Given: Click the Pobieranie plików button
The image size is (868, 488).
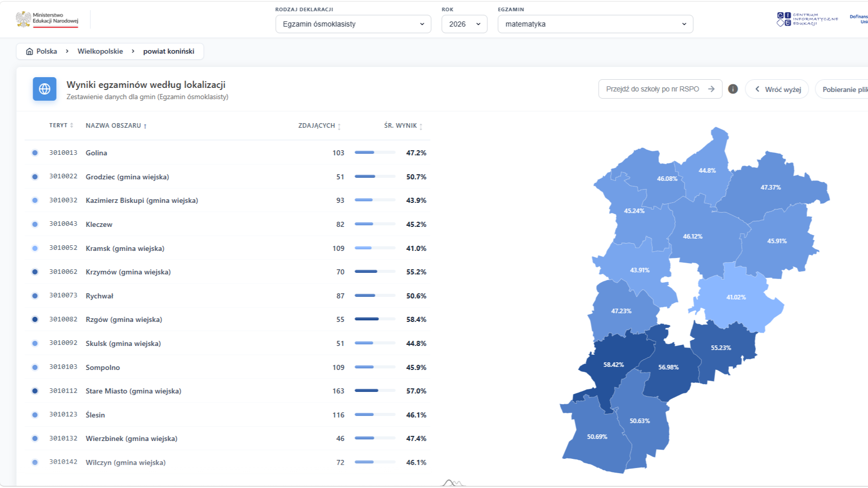Looking at the screenshot, I should [842, 89].
